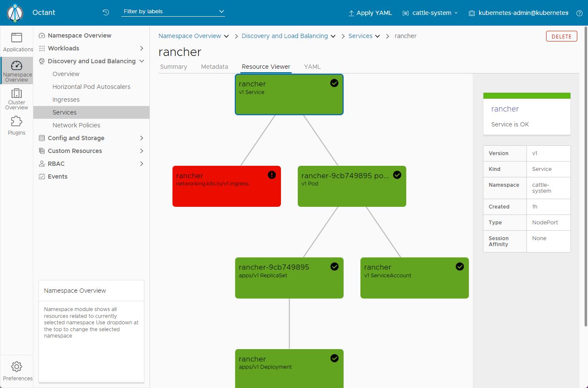Open Namespace Overview breadcrumb dropdown arrow

click(226, 36)
